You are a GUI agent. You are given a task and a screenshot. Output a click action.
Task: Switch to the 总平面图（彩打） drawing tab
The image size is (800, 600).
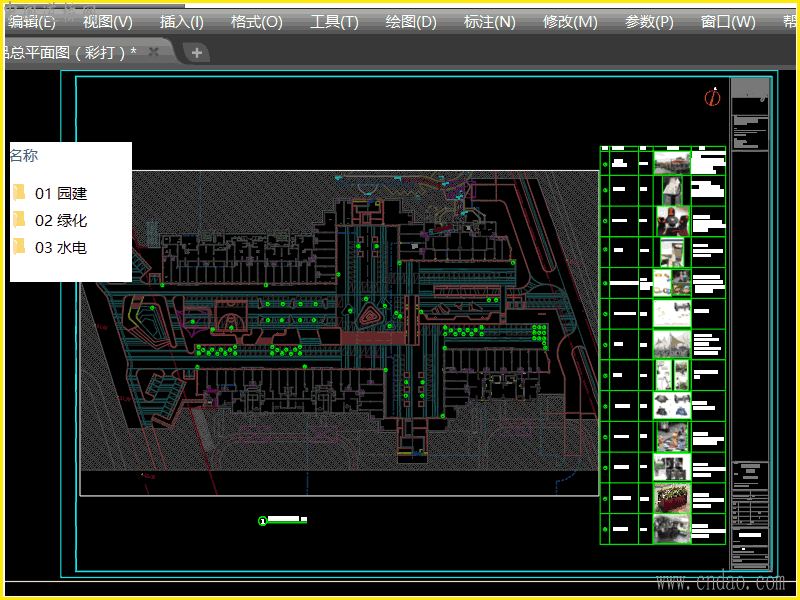pyautogui.click(x=70, y=53)
